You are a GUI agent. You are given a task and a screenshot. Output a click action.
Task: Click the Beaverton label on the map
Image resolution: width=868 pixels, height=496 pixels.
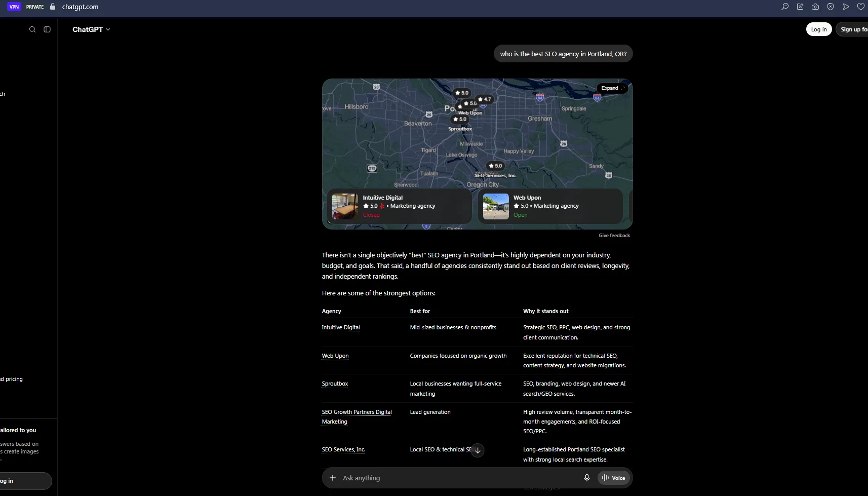(x=418, y=124)
